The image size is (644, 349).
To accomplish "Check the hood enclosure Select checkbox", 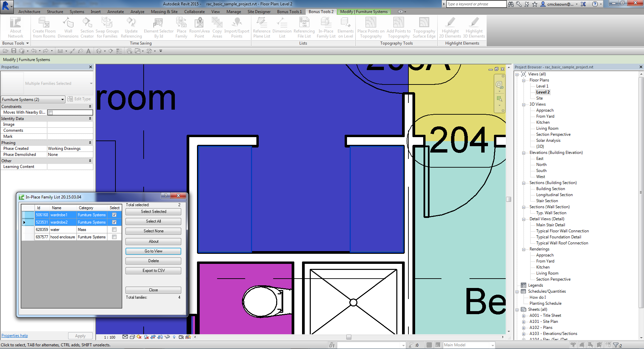I will tap(114, 237).
